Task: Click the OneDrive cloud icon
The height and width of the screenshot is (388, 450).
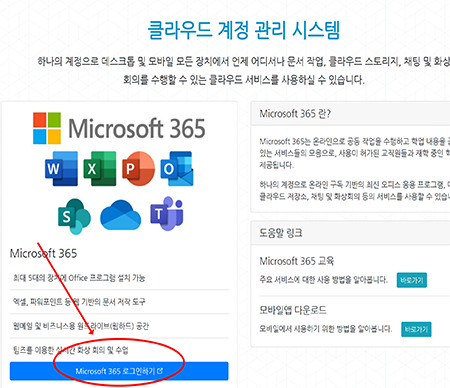Action: [x=120, y=215]
